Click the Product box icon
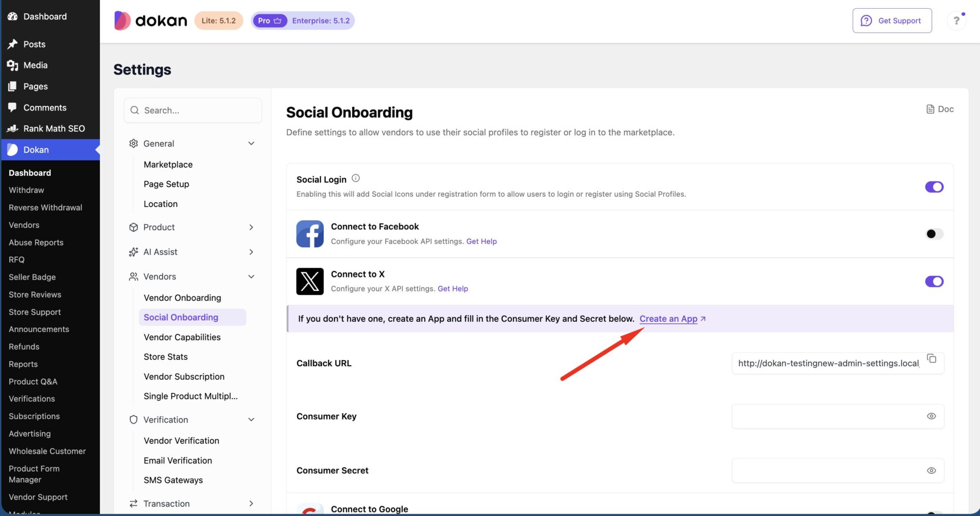The image size is (980, 516). click(134, 227)
